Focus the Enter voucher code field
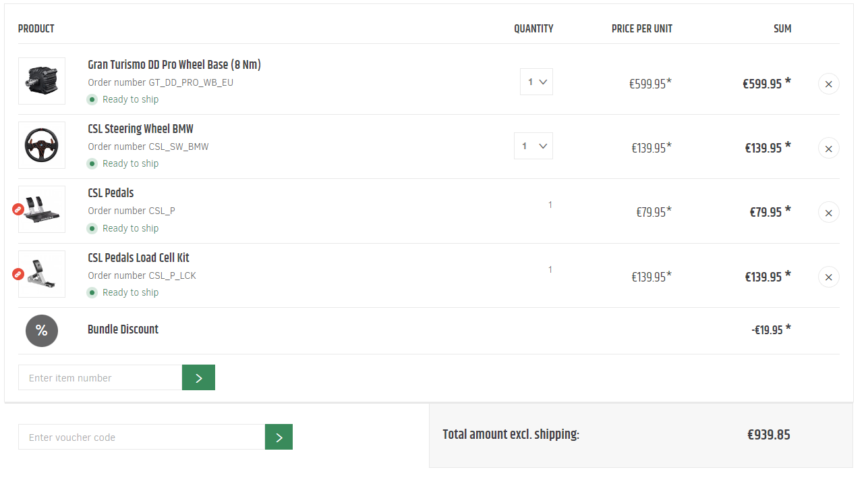This screenshot has width=868, height=478. pyautogui.click(x=142, y=437)
